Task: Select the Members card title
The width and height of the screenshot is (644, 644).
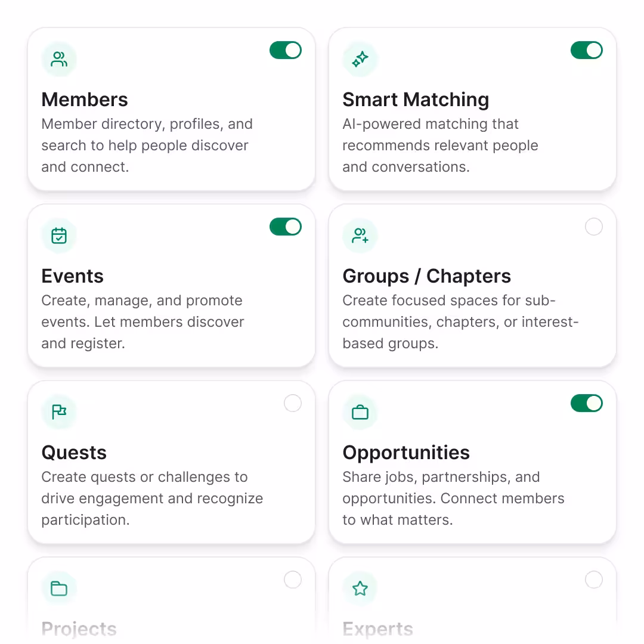Action: [x=85, y=100]
